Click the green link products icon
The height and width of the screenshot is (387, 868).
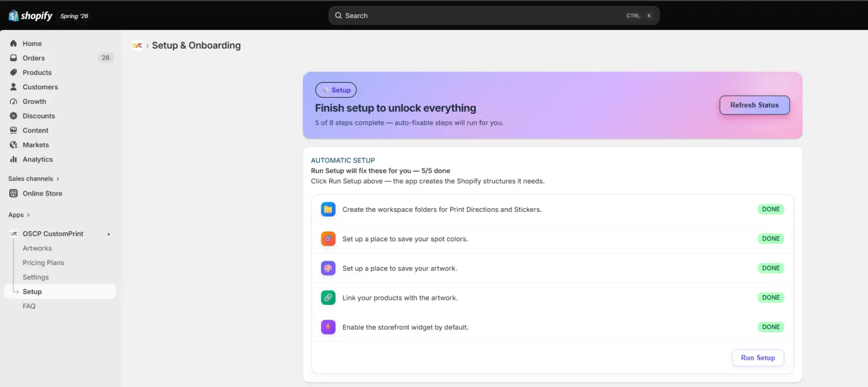click(328, 298)
